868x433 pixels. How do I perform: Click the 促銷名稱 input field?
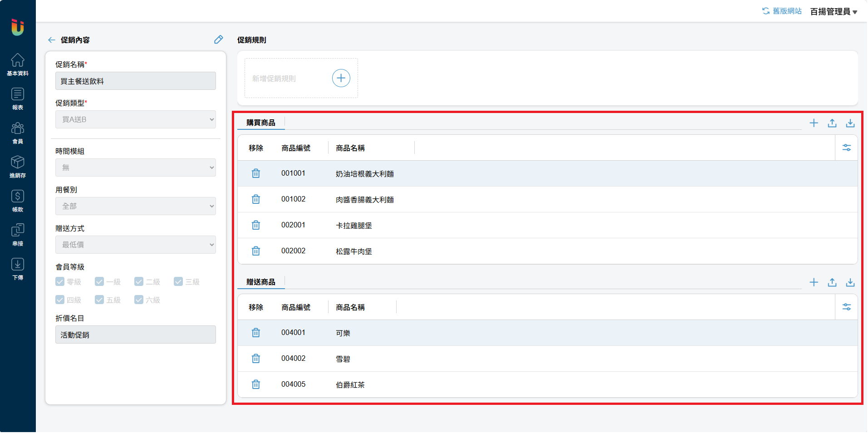point(135,81)
